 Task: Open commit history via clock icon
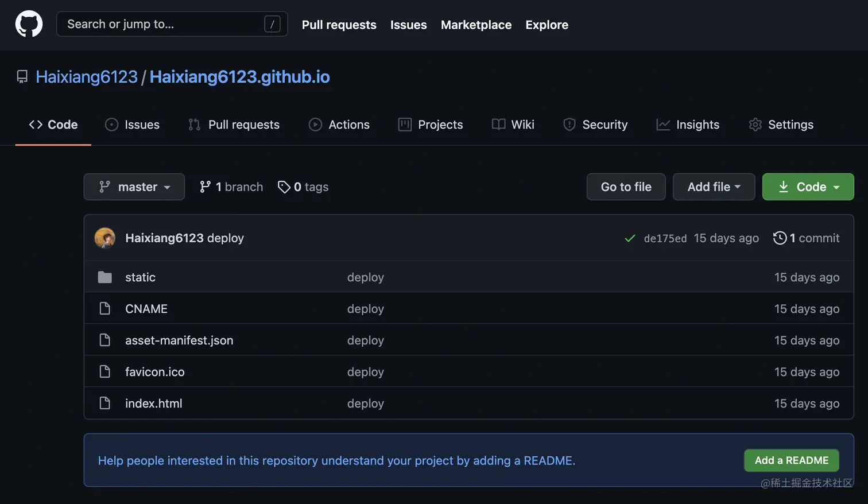pos(780,238)
